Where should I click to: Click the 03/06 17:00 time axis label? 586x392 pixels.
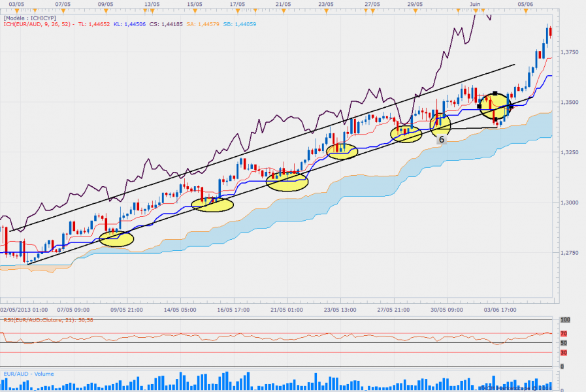(500, 309)
